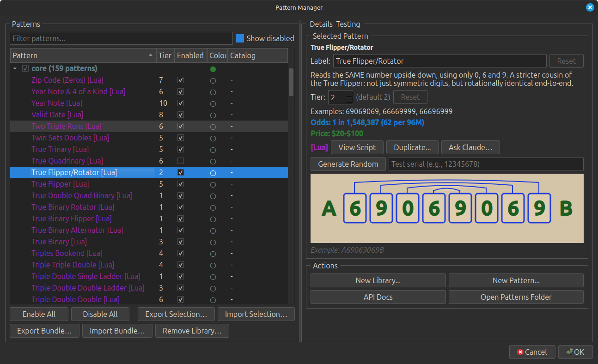
Task: Select True Binary Rotator [Lua] pattern
Action: coord(149,207)
